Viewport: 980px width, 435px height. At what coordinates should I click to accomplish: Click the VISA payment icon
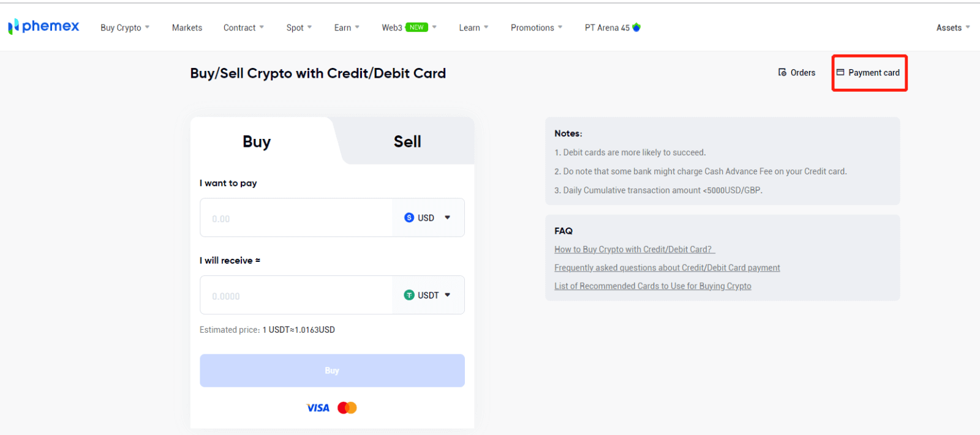pyautogui.click(x=317, y=407)
